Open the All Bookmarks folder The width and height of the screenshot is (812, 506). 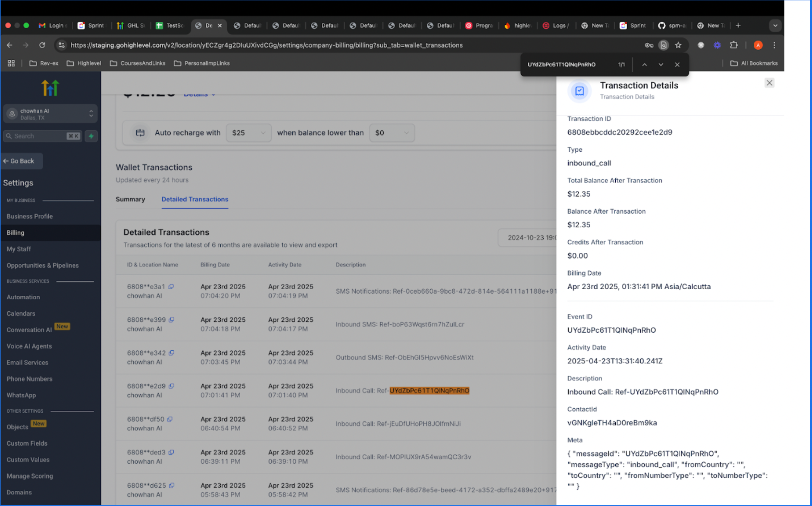pos(754,63)
